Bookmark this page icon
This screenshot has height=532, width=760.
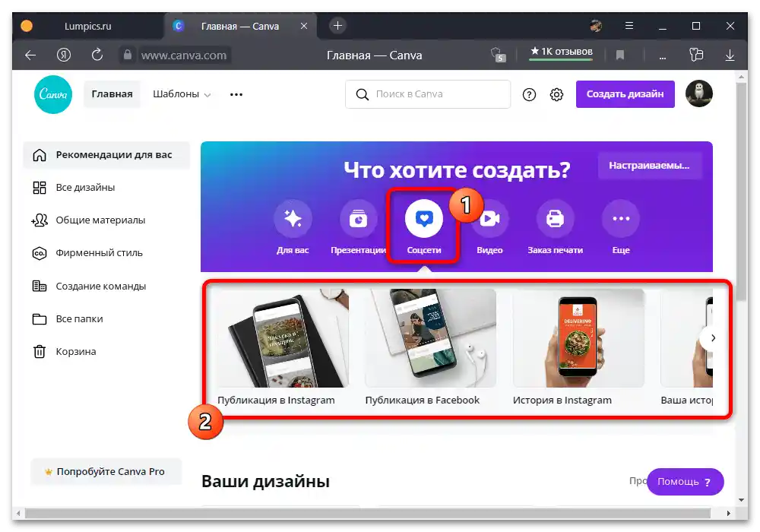(x=620, y=55)
